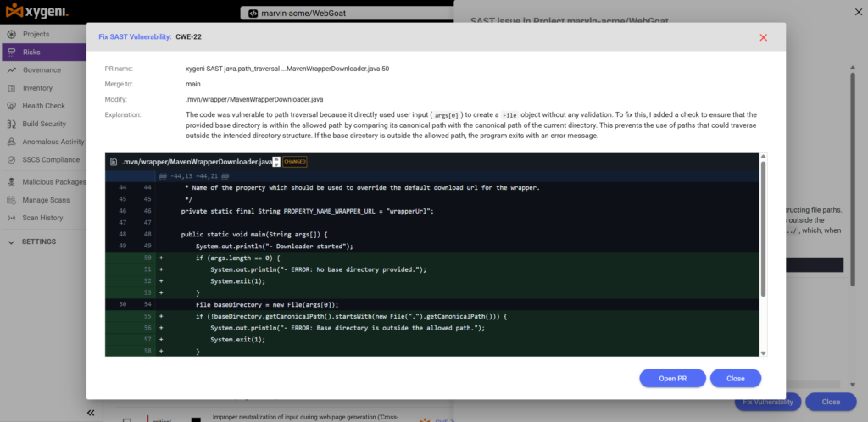
Task: Click line 54 'File baseDirectory = new File(args[0]);'
Action: point(267,305)
